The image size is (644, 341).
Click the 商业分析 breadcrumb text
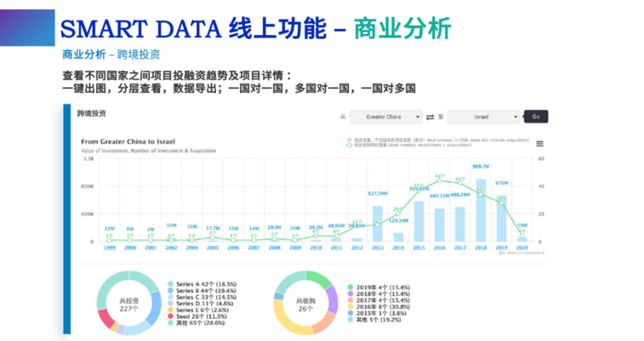pyautogui.click(x=82, y=54)
